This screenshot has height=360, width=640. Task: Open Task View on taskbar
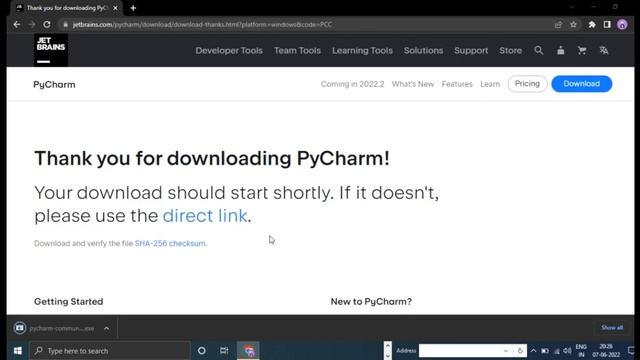pyautogui.click(x=224, y=351)
